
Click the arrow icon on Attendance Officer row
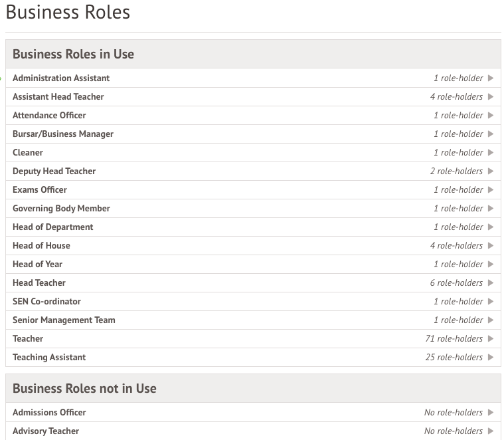pyautogui.click(x=491, y=115)
